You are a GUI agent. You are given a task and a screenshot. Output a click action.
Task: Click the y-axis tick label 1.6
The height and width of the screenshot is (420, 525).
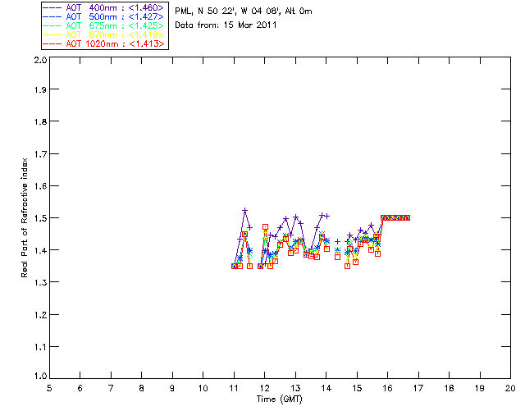(40, 186)
